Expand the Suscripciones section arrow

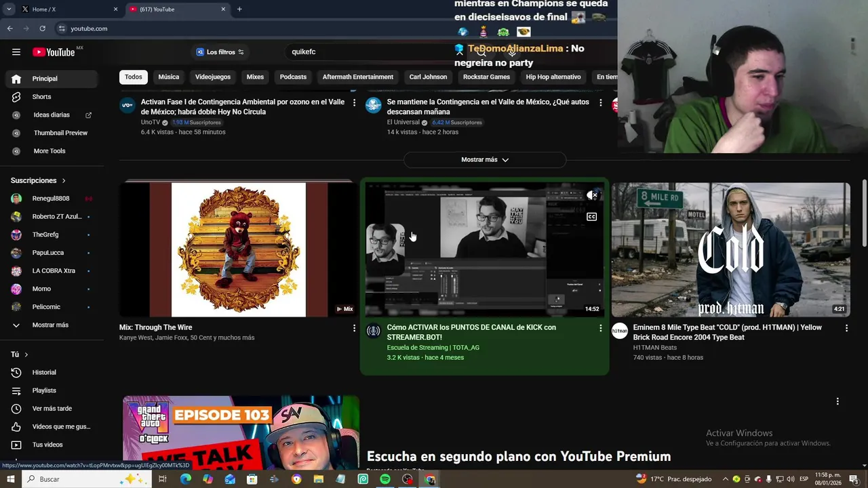pyautogui.click(x=64, y=181)
